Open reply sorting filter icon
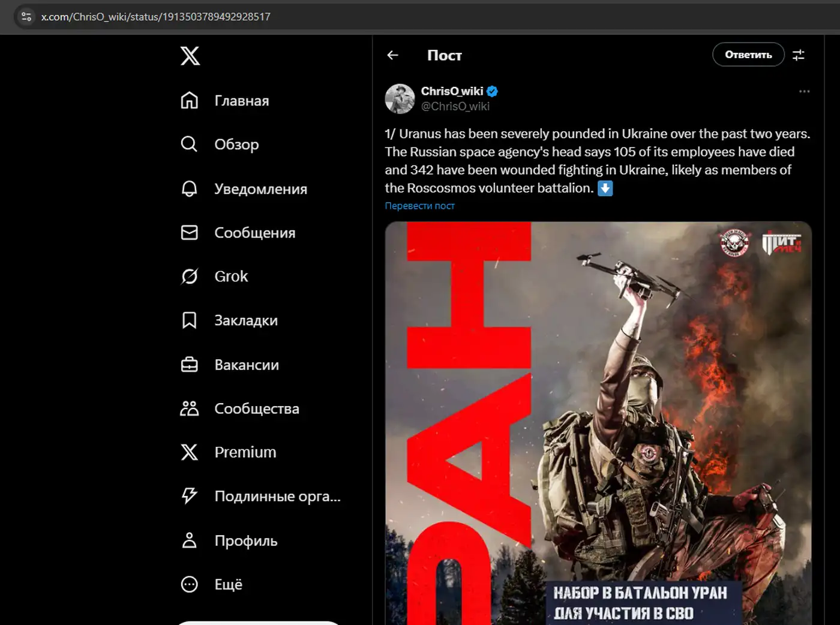The image size is (840, 625). tap(798, 55)
